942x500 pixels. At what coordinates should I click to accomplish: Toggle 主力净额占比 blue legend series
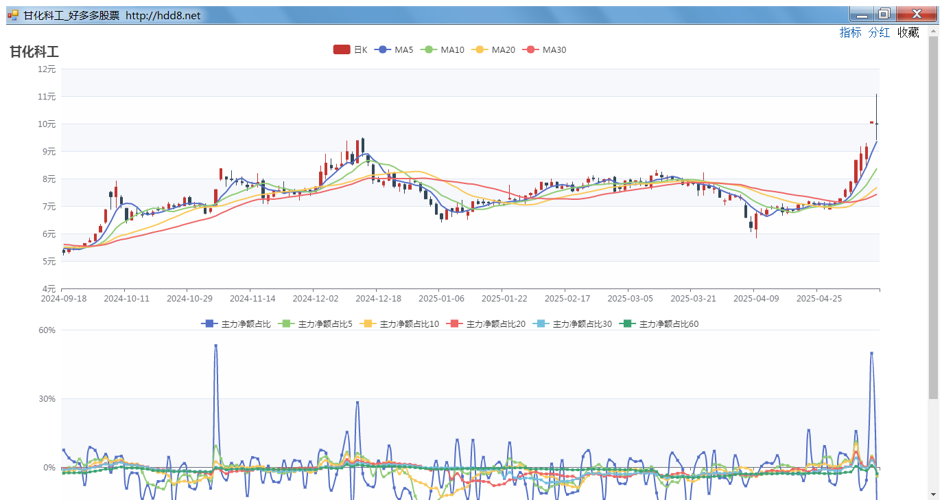click(x=236, y=324)
